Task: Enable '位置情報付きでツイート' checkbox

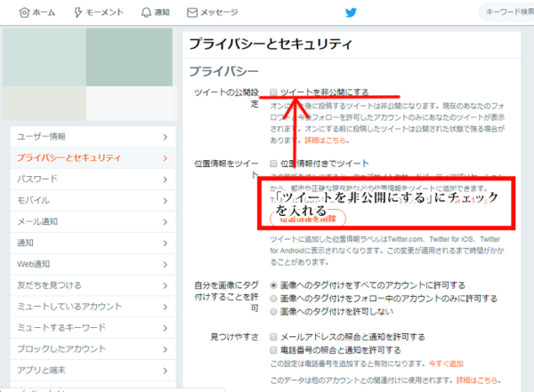Action: tap(273, 164)
